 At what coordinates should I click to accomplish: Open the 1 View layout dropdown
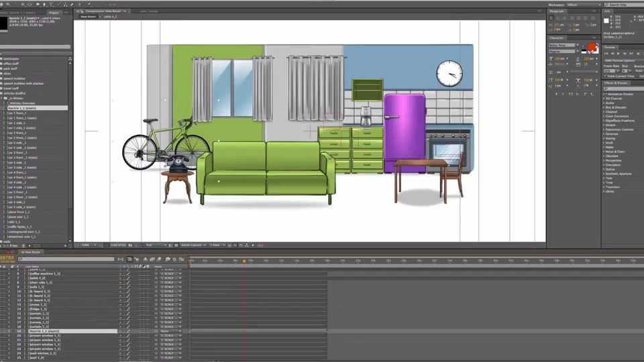217,245
